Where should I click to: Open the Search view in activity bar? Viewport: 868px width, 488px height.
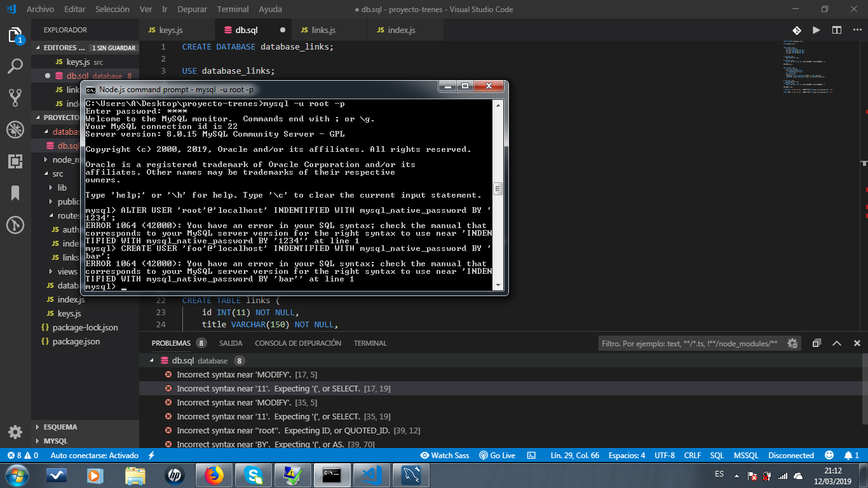point(15,65)
